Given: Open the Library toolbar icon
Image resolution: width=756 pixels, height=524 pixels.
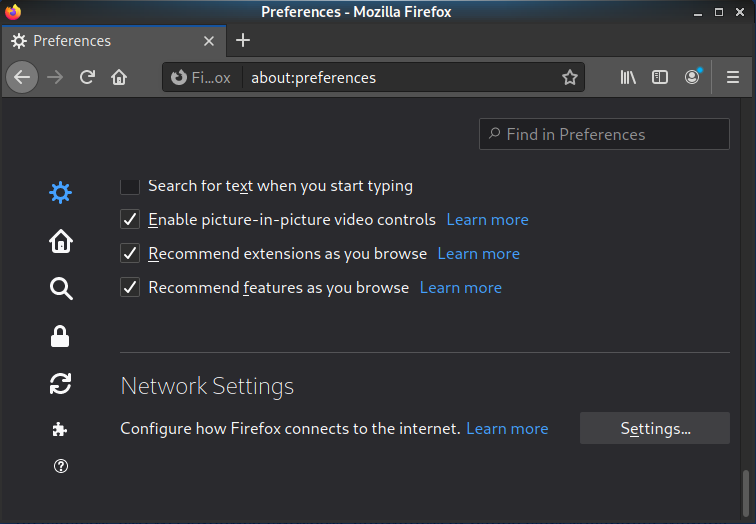Looking at the screenshot, I should (628, 77).
